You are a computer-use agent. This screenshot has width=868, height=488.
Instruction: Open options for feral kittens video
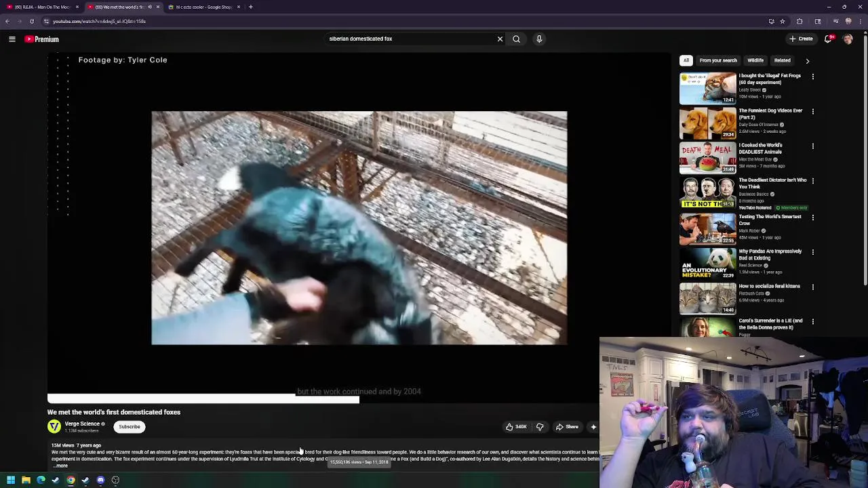click(x=813, y=287)
